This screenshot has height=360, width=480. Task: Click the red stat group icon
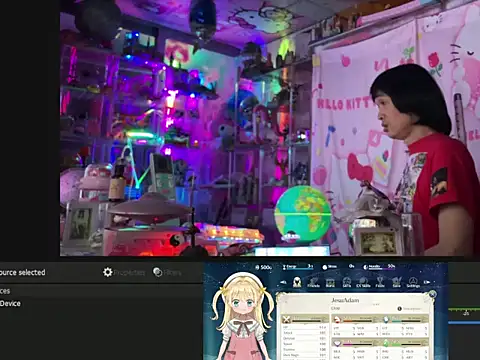[x=337, y=319]
